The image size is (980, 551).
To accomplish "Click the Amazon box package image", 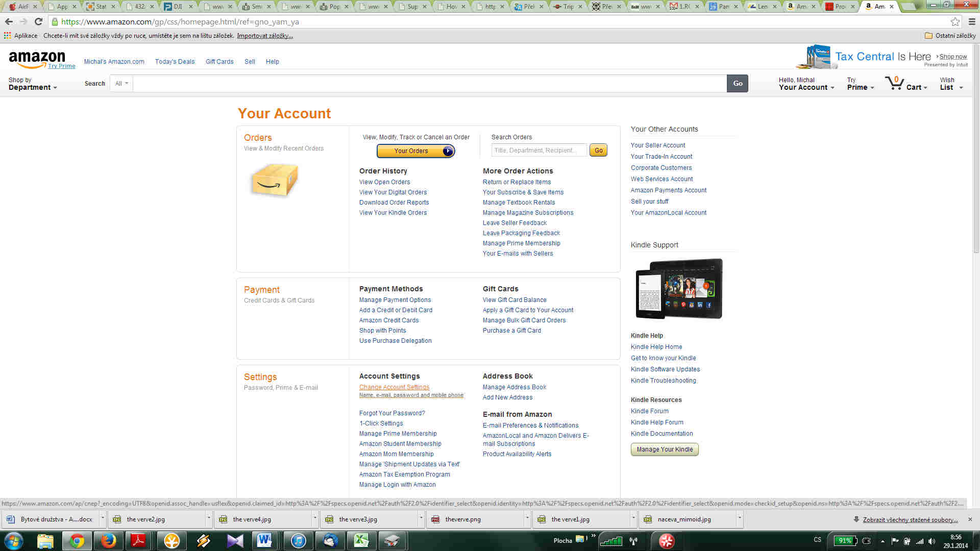I will [x=275, y=180].
